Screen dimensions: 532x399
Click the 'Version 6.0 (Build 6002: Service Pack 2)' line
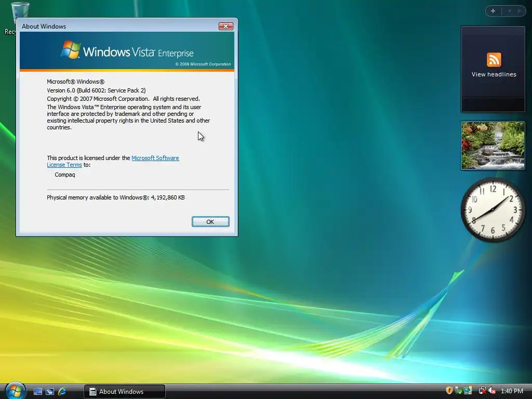tap(96, 90)
